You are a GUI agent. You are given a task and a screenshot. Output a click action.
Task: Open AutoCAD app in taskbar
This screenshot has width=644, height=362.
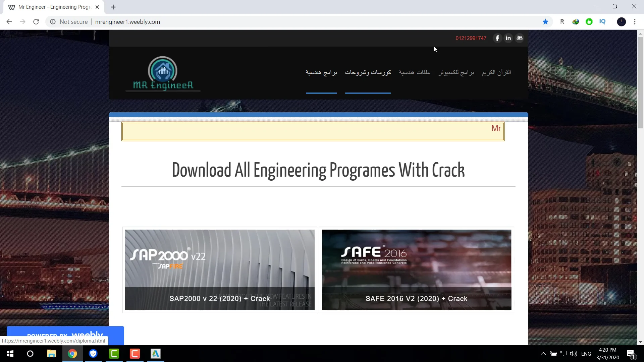(x=156, y=354)
